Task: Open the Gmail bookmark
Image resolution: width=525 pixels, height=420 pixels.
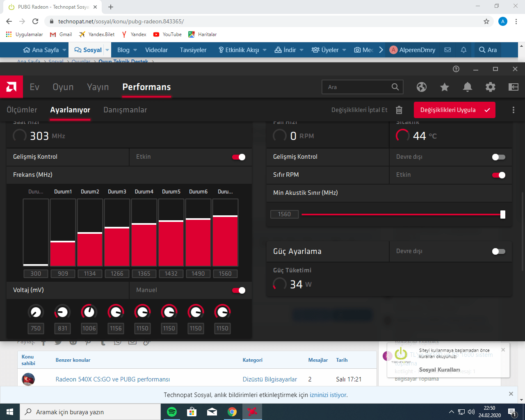Action: pos(61,34)
